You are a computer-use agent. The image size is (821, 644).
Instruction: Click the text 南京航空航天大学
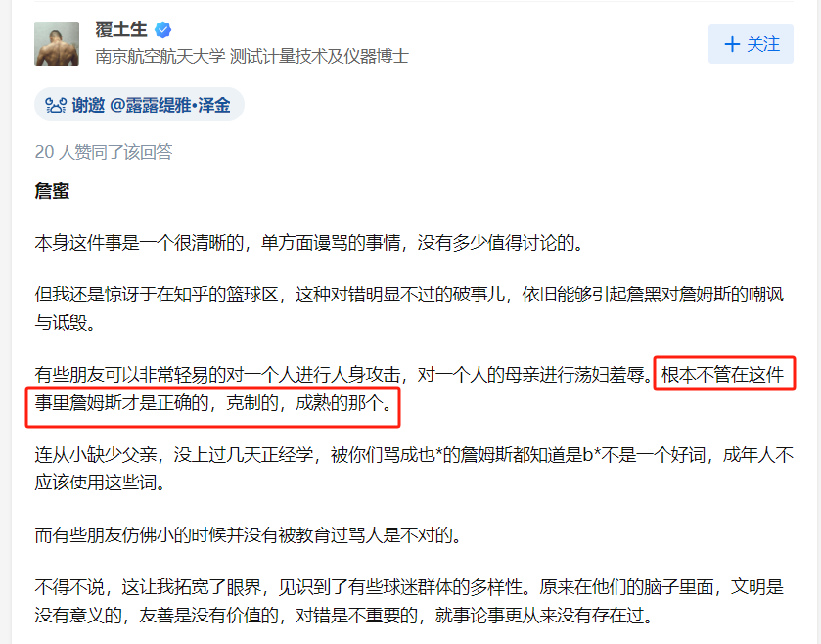coord(160,56)
